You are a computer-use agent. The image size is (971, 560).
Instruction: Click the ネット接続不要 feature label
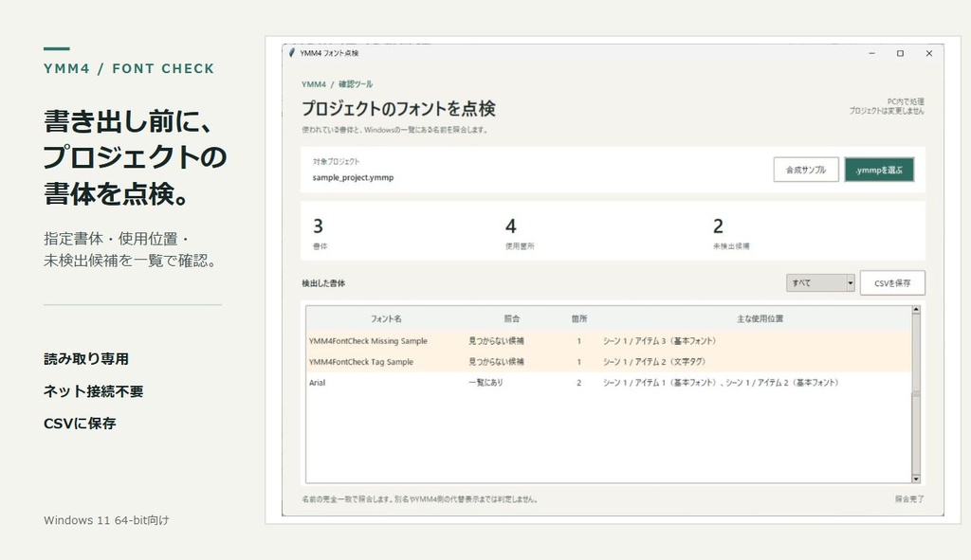point(94,391)
